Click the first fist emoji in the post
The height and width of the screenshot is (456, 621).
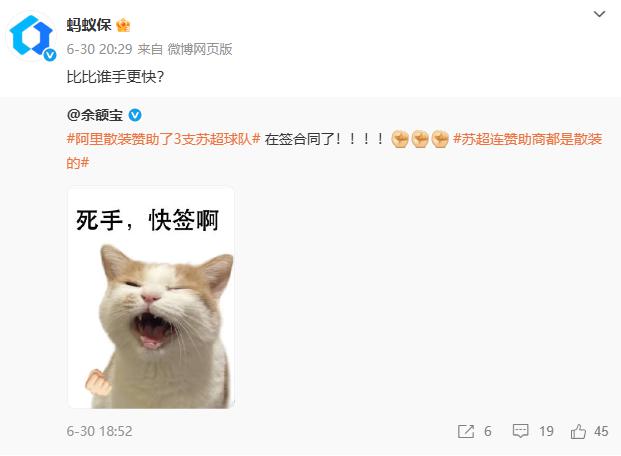point(400,139)
